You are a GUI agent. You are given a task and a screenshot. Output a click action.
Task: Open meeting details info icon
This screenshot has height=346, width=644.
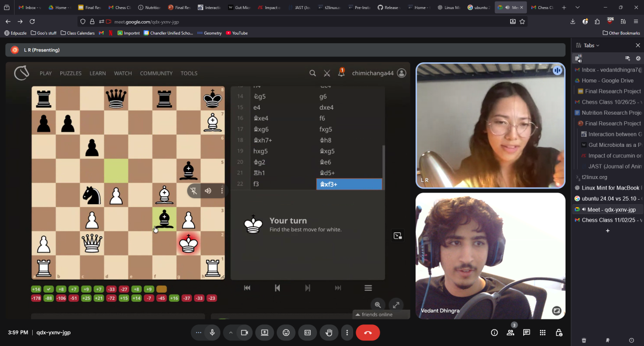[x=494, y=332]
